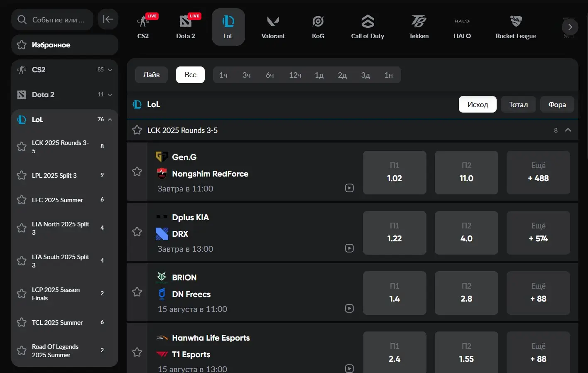Choose Valorant from the games carousel
Image resolution: width=588 pixels, height=373 pixels.
(273, 27)
